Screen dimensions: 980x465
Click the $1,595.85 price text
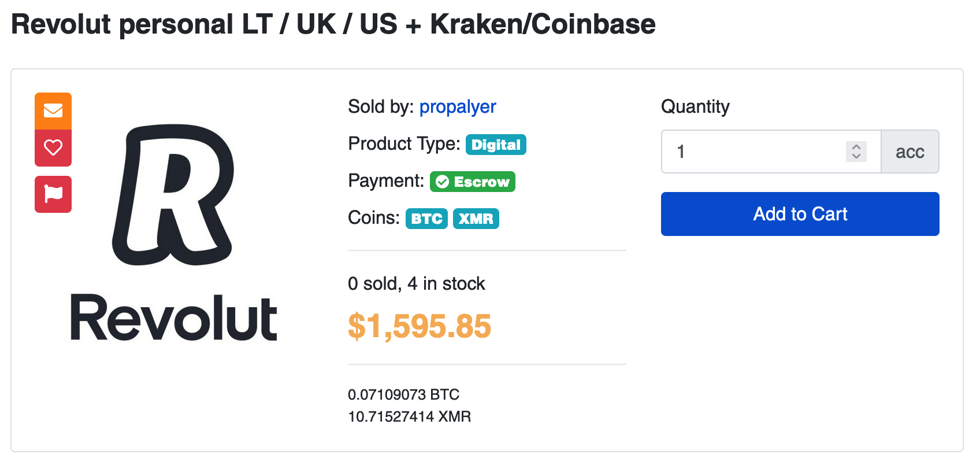click(x=420, y=326)
